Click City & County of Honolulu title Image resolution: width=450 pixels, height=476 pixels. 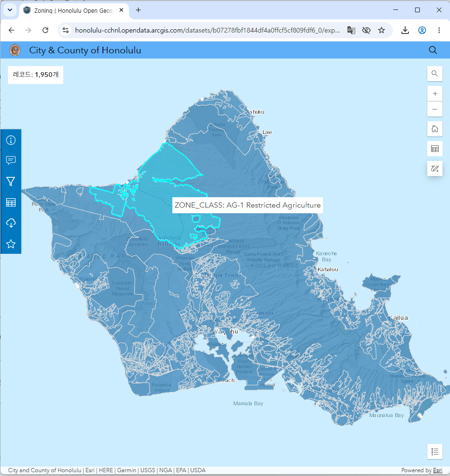coord(85,50)
